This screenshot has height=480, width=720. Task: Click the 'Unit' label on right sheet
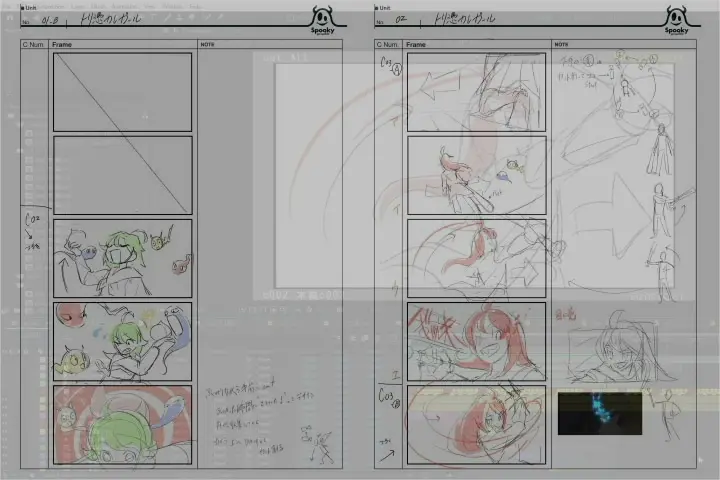(x=384, y=8)
